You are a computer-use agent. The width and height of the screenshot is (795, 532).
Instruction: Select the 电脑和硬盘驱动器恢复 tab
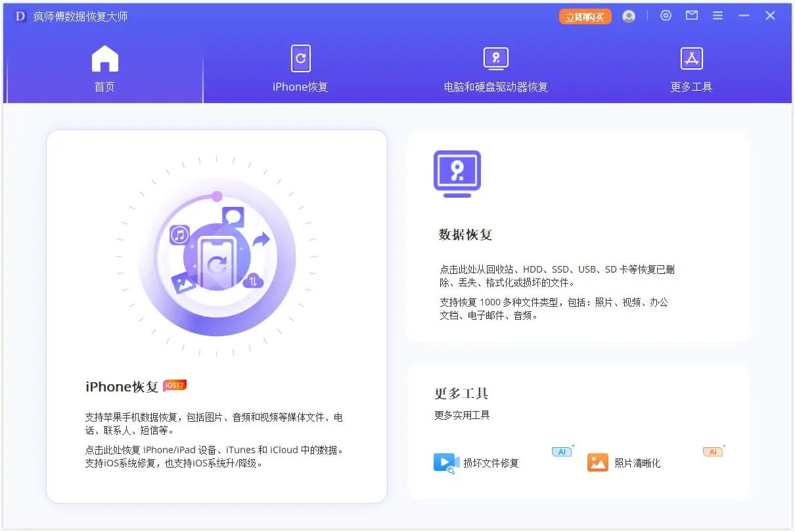(x=495, y=69)
